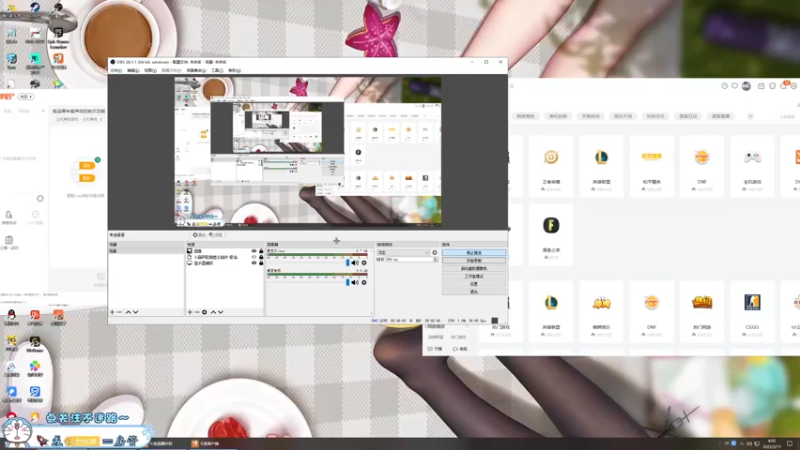Viewport: 800px width, 450px height.
Task: Click OBS Exit button (退出)
Action: [474, 292]
